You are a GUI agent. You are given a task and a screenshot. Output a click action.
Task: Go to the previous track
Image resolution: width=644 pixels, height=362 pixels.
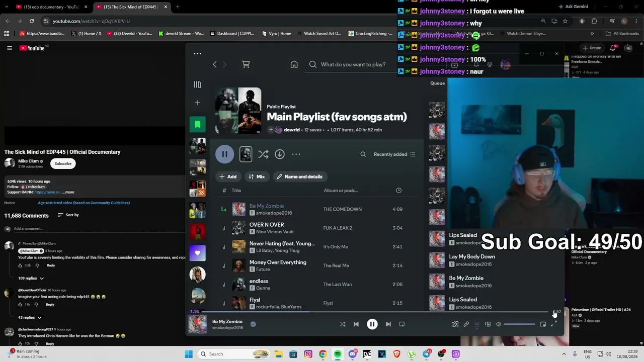click(x=356, y=324)
